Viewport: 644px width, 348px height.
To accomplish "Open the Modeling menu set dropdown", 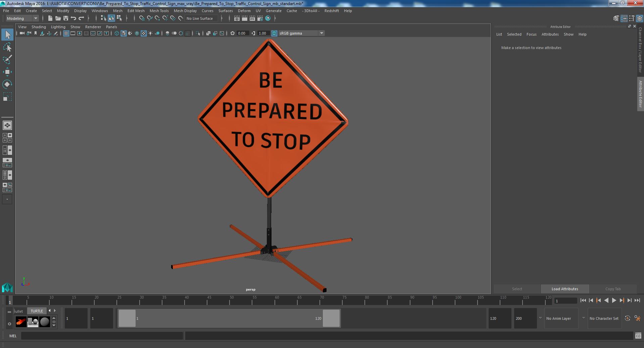I will coord(22,18).
